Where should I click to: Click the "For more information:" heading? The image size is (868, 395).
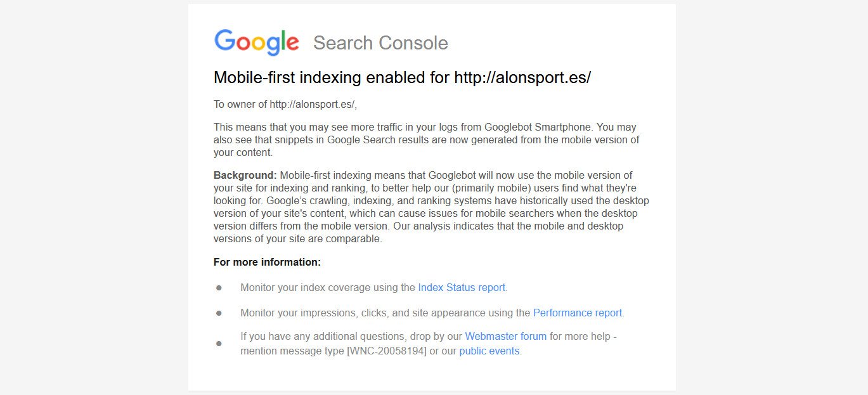point(267,262)
